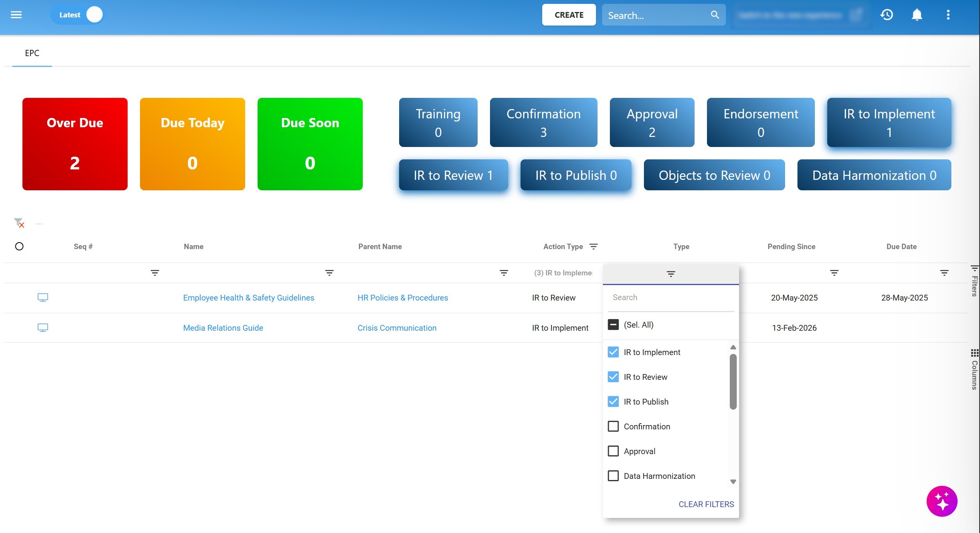This screenshot has height=533, width=980.
Task: Click the pink AI sparkle assistant button
Action: [942, 501]
